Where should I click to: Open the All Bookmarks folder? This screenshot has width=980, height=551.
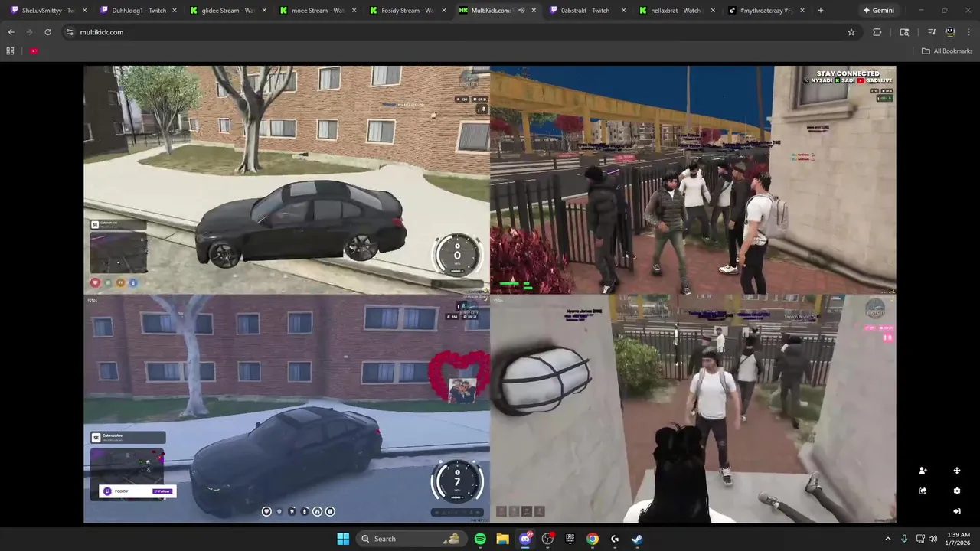tap(947, 51)
